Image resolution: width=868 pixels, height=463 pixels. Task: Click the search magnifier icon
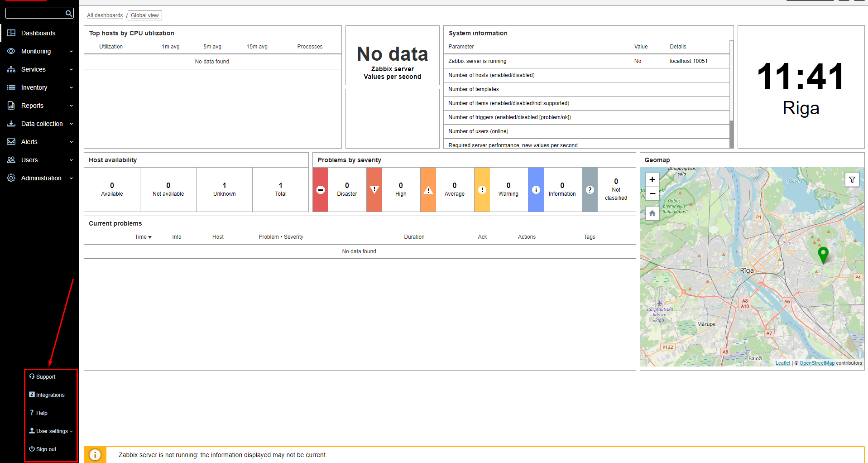click(x=68, y=13)
